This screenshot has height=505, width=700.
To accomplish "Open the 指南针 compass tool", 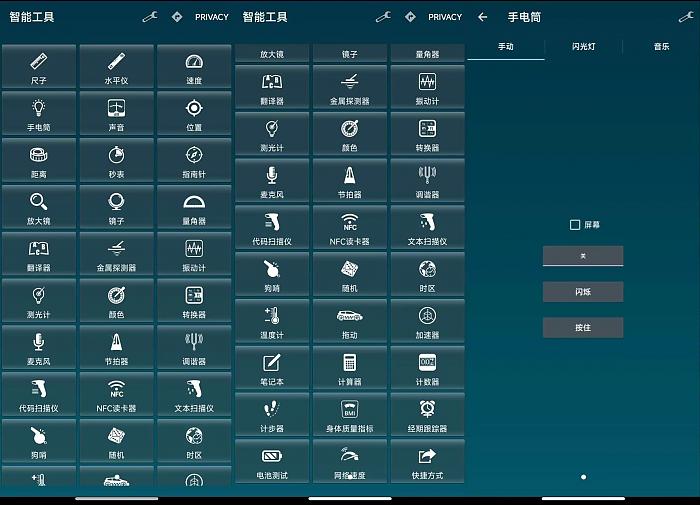I will 194,160.
